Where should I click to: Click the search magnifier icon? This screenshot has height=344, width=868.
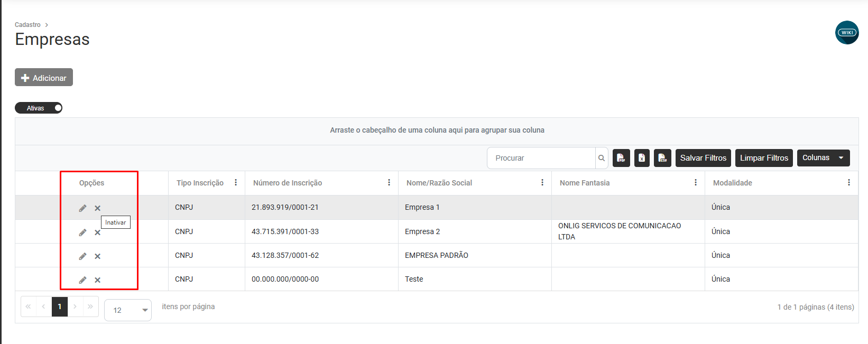tap(602, 158)
